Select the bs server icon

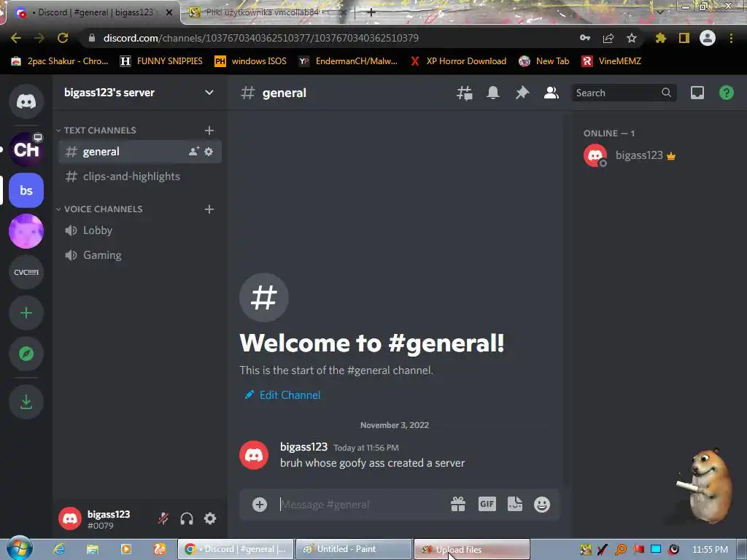coord(26,190)
